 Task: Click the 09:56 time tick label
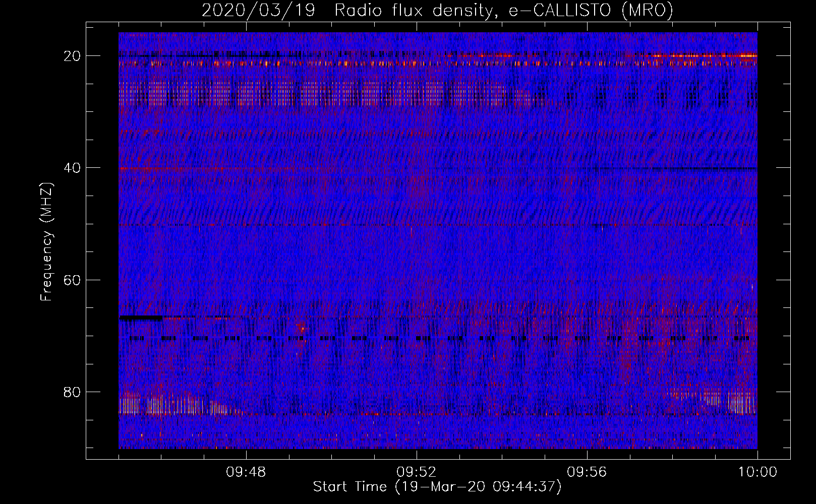coord(587,472)
